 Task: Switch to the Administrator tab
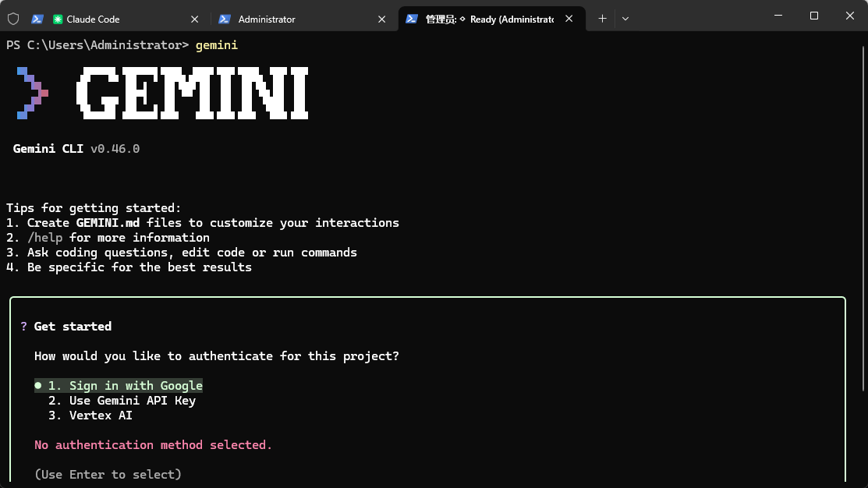(x=304, y=19)
